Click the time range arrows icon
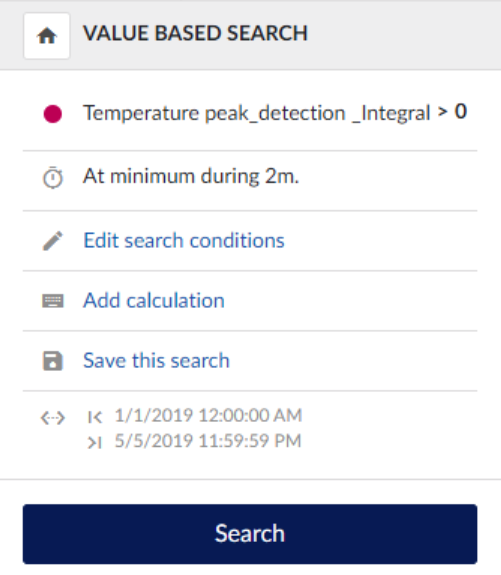 pyautogui.click(x=53, y=418)
